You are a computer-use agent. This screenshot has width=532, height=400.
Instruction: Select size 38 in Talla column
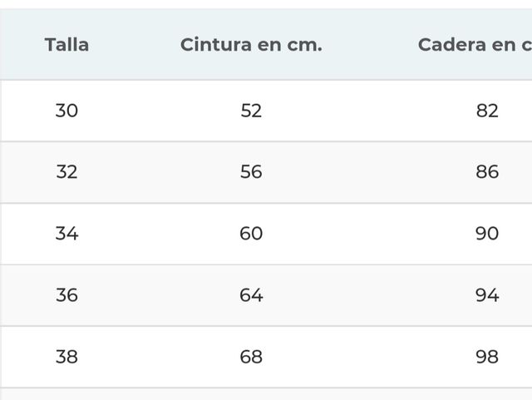pos(66,357)
